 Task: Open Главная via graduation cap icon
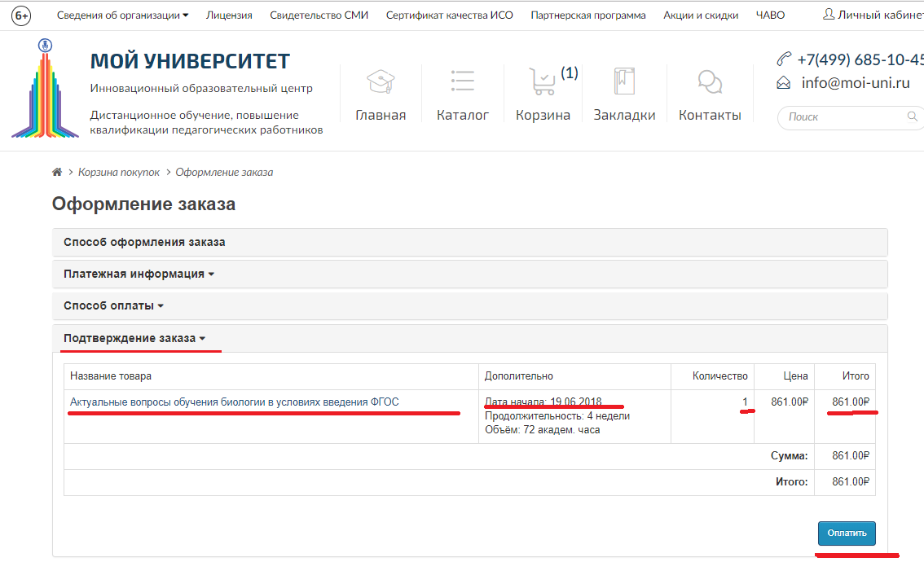point(381,82)
